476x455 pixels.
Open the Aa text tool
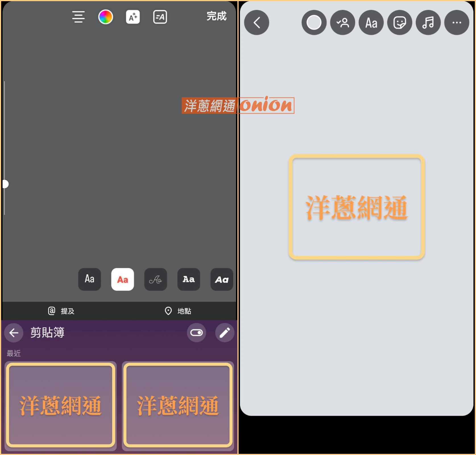click(x=371, y=23)
